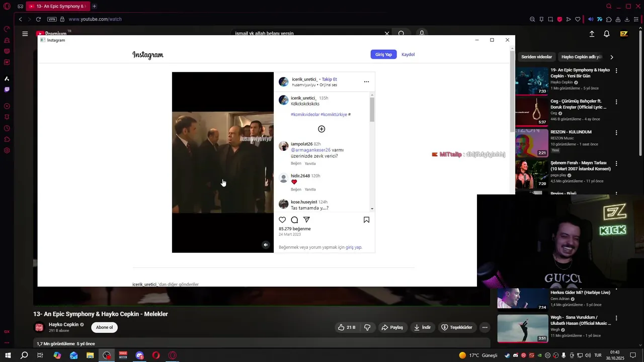Click YouTube search magnifier button
Viewport: 644px width, 362px height.
pos(401,33)
